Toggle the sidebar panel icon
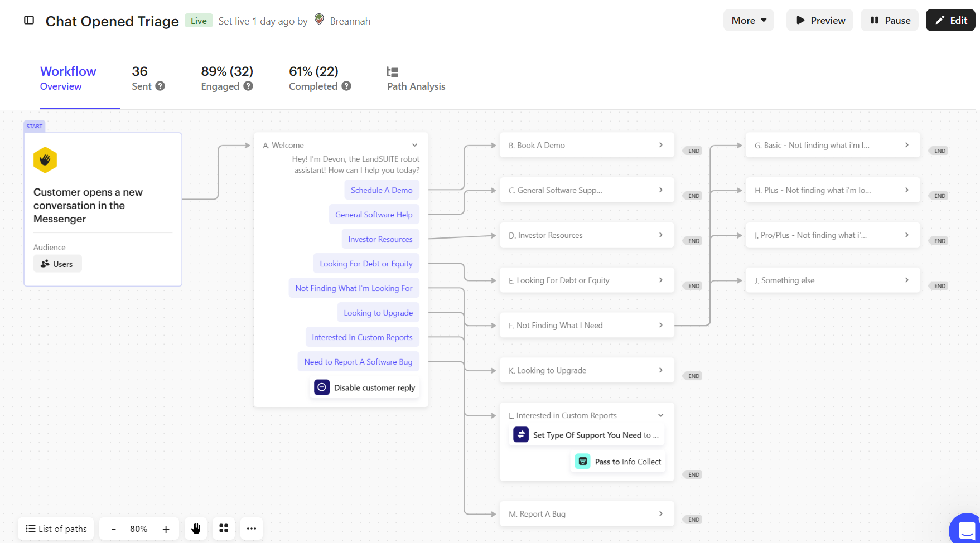980x543 pixels. point(29,21)
